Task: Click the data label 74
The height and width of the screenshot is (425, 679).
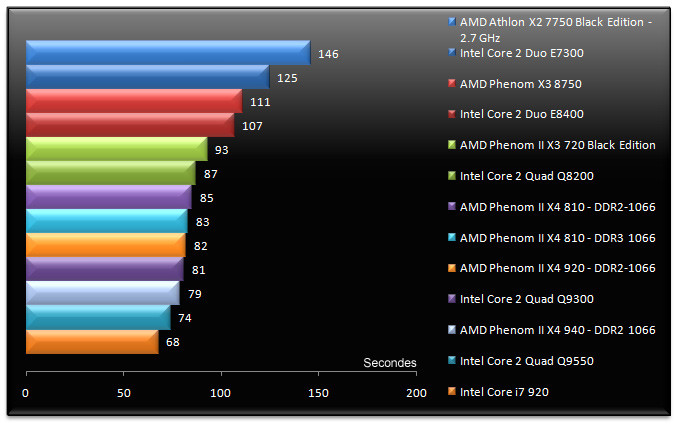Action: (x=184, y=318)
